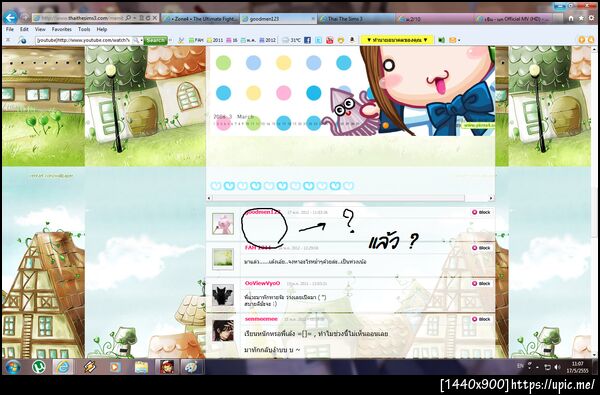Open the file explorer taskbar icon
The image size is (600, 395).
pos(141,367)
